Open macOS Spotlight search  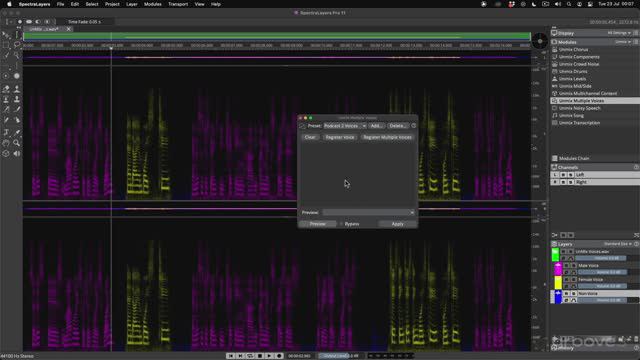[569, 4]
